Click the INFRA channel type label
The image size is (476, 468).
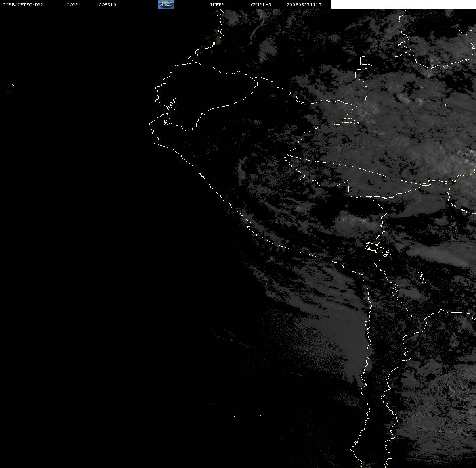[217, 4]
